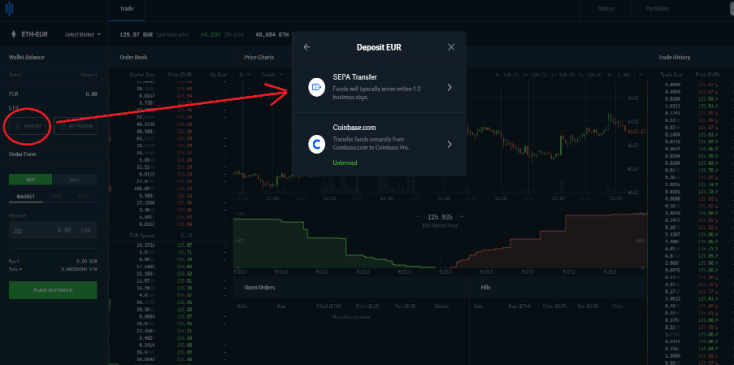The image size is (734, 365).
Task: Open the SEPA Transfer option chevron
Action: 449,87
